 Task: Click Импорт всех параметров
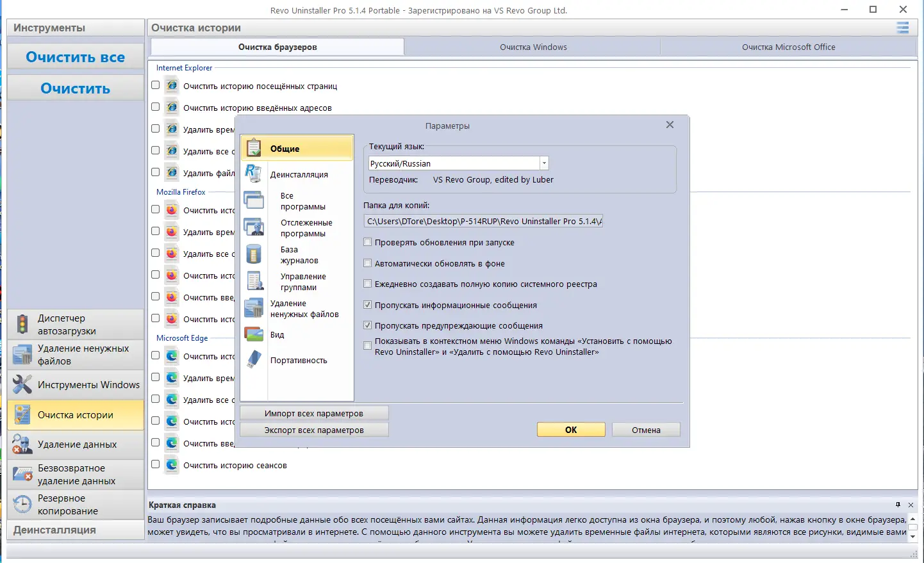coord(314,413)
